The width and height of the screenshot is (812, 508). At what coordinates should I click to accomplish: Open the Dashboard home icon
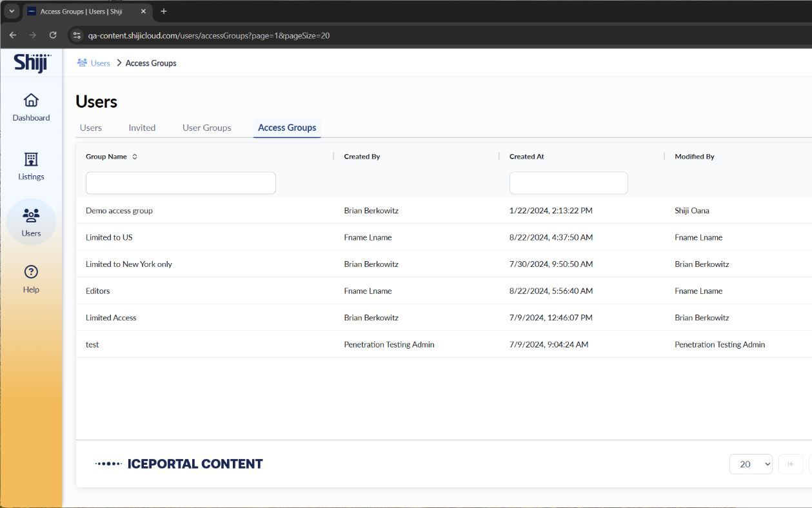(x=31, y=101)
